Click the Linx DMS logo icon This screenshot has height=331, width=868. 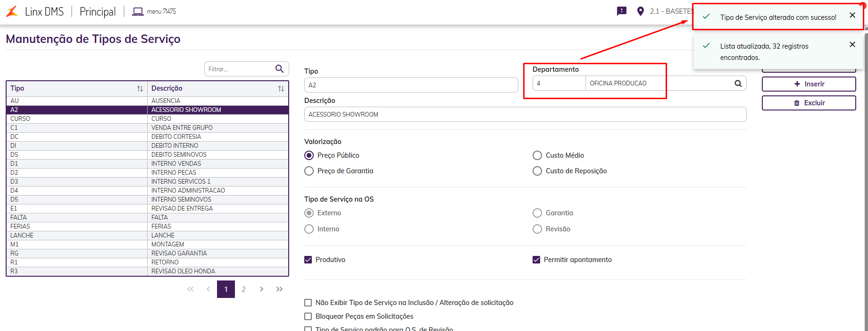tap(12, 11)
